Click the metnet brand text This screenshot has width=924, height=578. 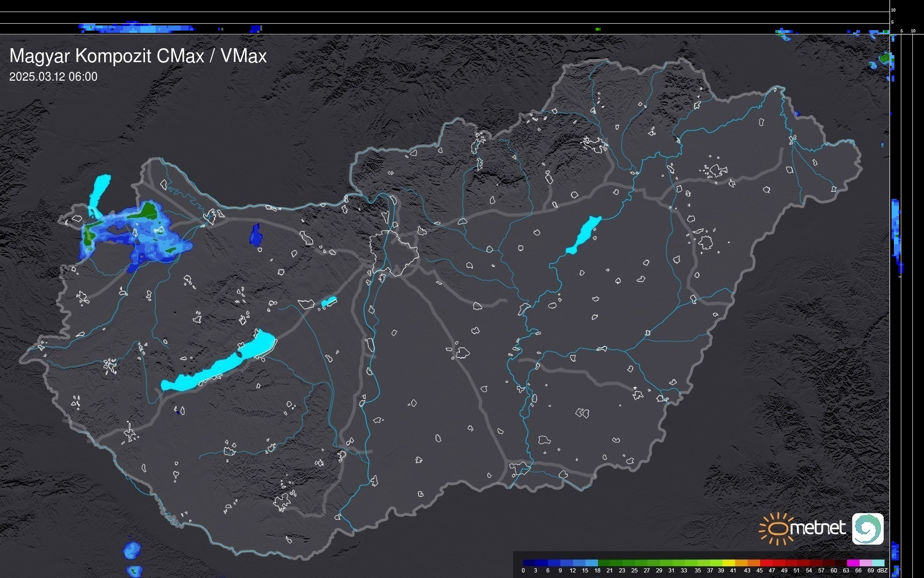tap(818, 528)
